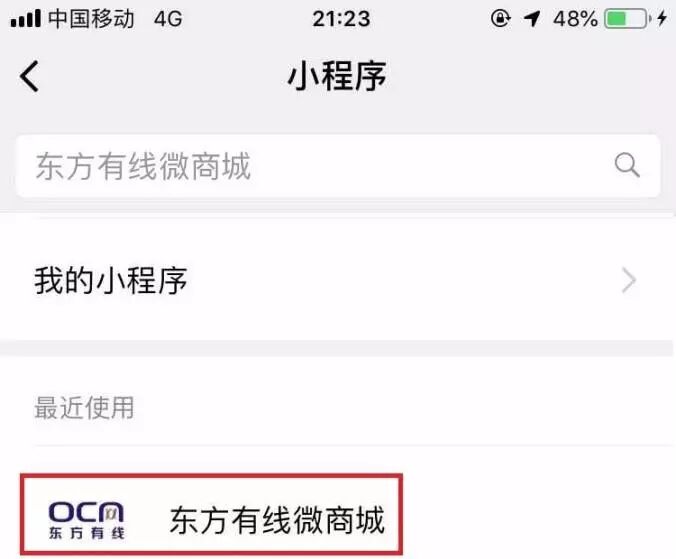Tap the location arrow status icon

pyautogui.click(x=532, y=19)
